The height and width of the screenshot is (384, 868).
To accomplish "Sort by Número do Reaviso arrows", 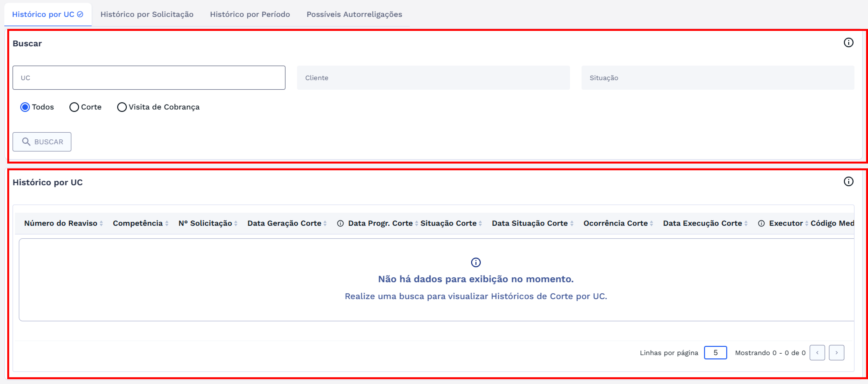I will tap(101, 223).
